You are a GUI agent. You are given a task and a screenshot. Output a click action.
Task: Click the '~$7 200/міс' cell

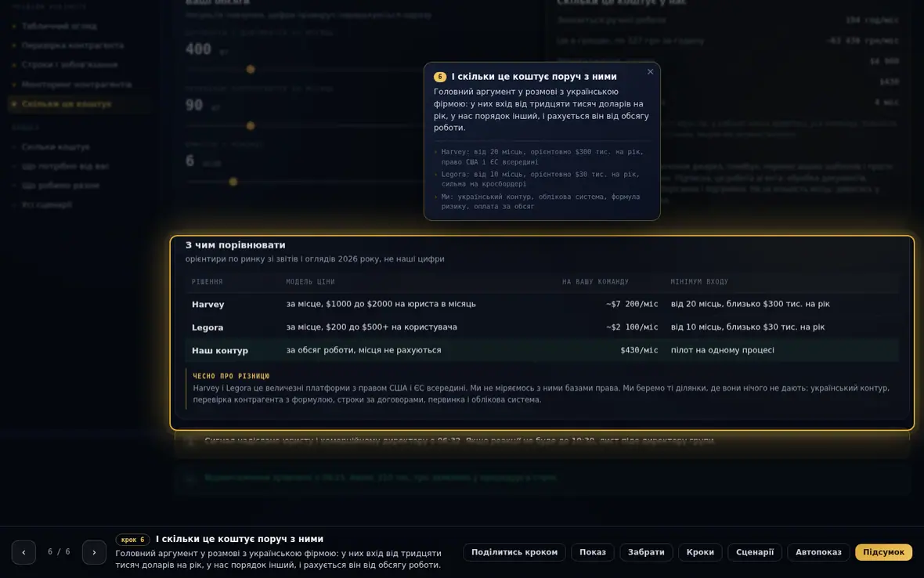(x=632, y=304)
